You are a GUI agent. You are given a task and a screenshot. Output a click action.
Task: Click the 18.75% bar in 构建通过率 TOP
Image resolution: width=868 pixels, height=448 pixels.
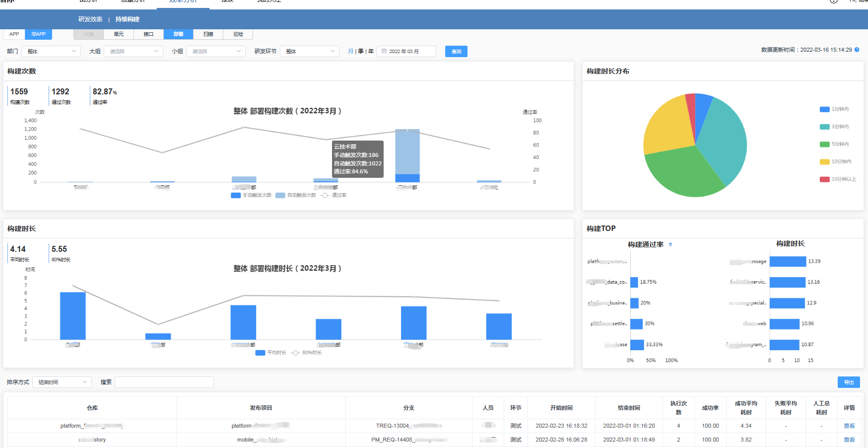click(x=634, y=282)
